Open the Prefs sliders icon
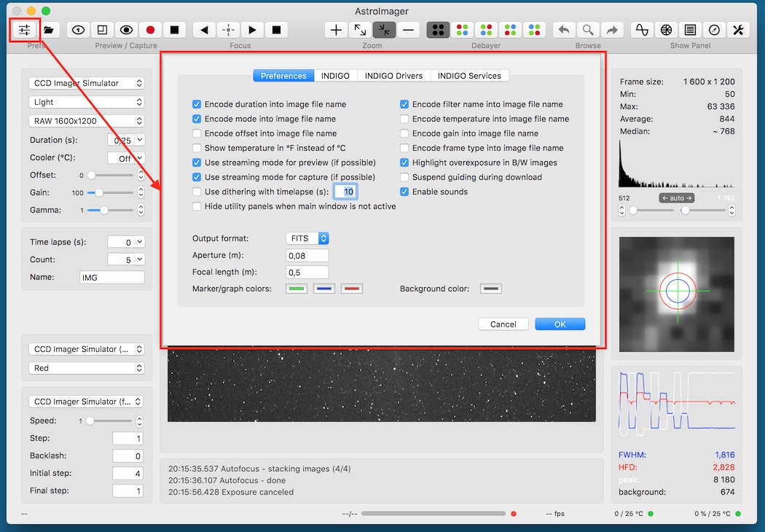The width and height of the screenshot is (765, 532). tap(24, 31)
